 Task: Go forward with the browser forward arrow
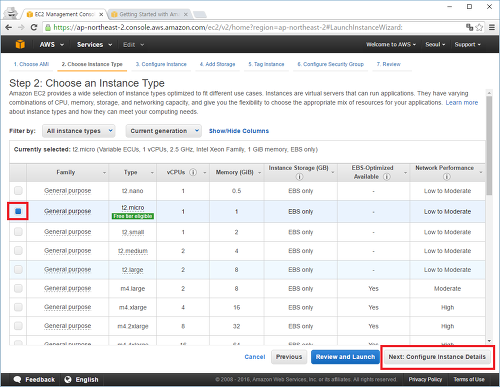click(x=21, y=27)
